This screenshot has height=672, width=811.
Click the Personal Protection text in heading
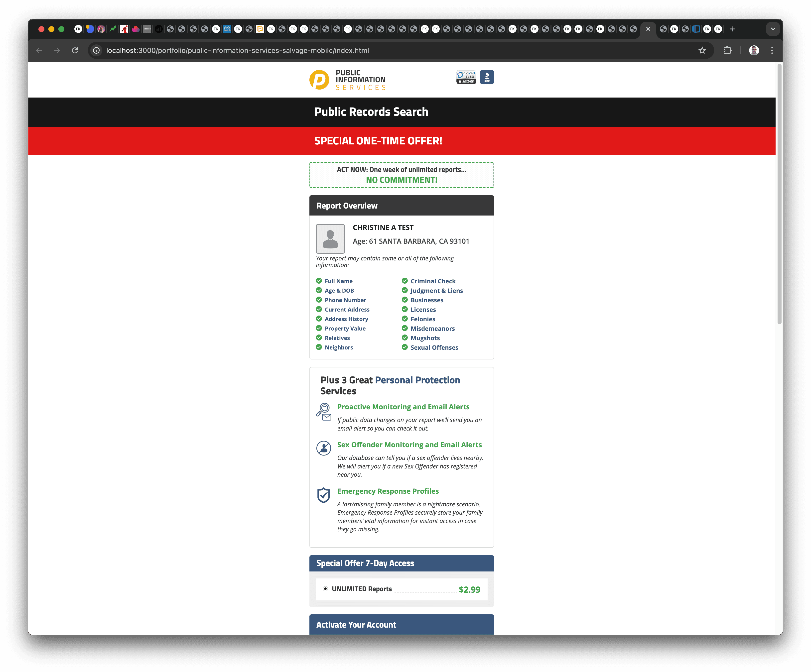[x=417, y=380]
